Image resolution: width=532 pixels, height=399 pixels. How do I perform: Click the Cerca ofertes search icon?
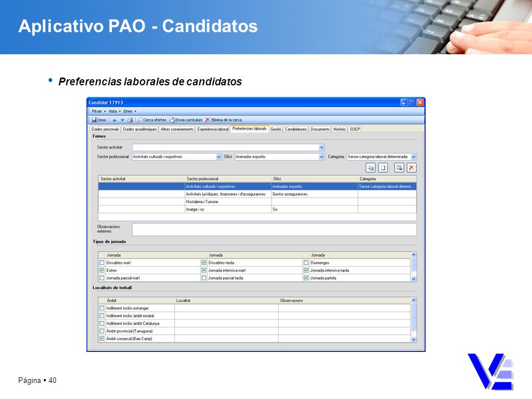point(140,120)
